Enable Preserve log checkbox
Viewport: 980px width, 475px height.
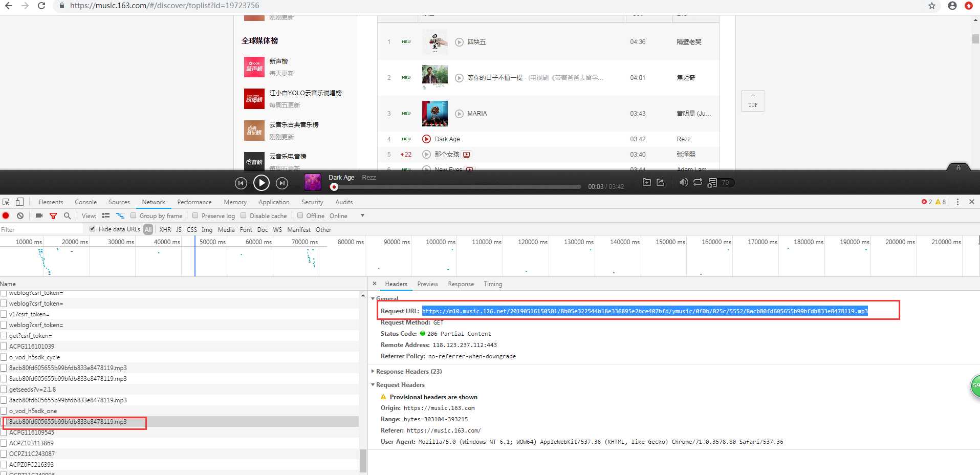[195, 215]
